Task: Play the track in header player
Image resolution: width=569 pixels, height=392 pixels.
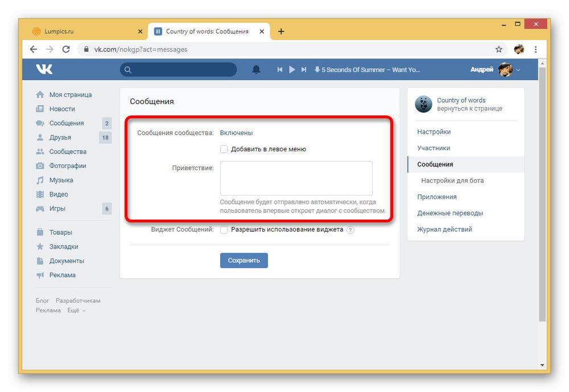Action: 292,69
